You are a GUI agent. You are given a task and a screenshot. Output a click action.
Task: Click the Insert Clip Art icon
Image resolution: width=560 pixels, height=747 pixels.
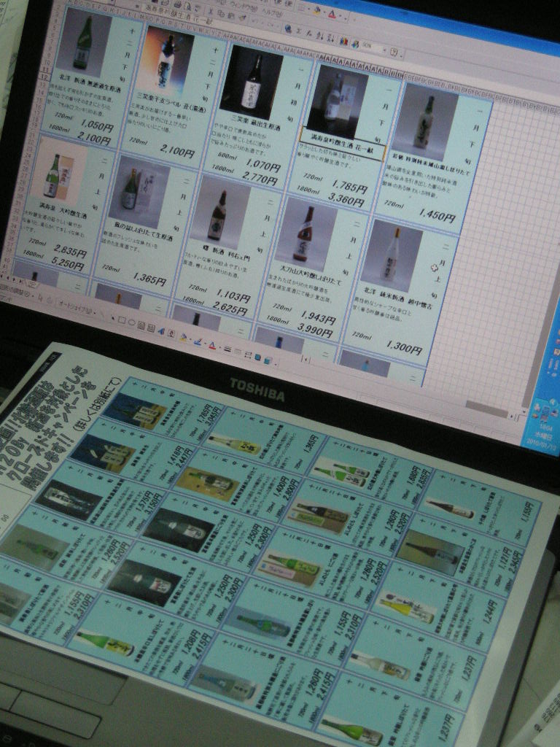[x=171, y=333]
